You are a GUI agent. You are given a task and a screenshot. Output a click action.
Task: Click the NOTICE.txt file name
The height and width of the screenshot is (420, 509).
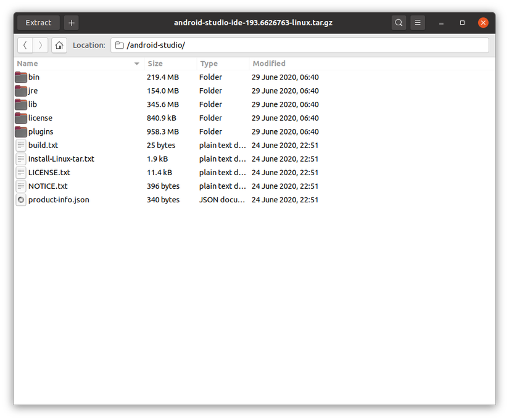point(48,186)
